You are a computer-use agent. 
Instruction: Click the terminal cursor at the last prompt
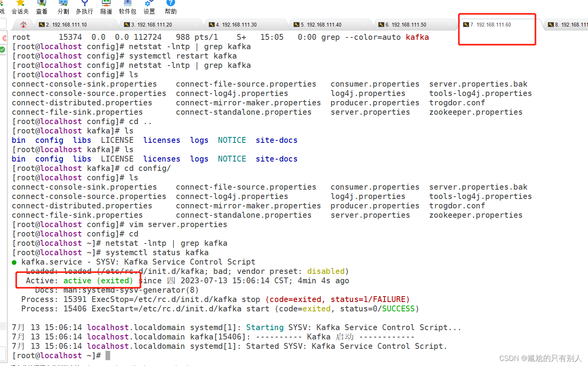(108, 355)
